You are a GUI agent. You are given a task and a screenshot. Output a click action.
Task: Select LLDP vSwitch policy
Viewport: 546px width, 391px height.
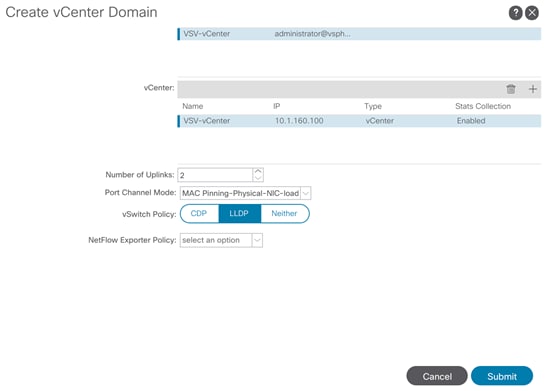pos(239,213)
